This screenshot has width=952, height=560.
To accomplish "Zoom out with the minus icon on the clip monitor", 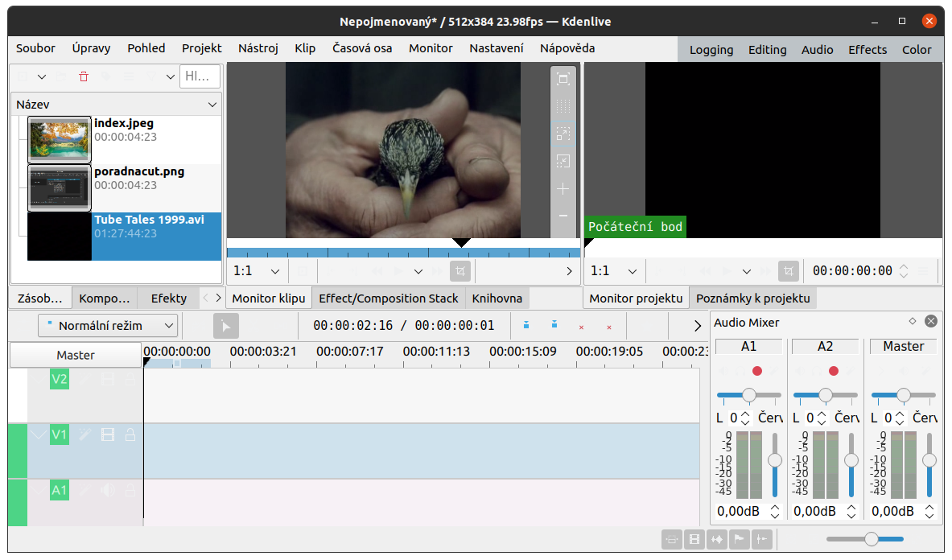I will 563,216.
